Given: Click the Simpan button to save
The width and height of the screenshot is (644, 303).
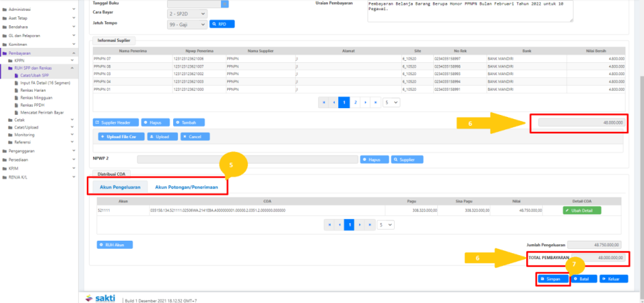Looking at the screenshot, I should coord(553,278).
